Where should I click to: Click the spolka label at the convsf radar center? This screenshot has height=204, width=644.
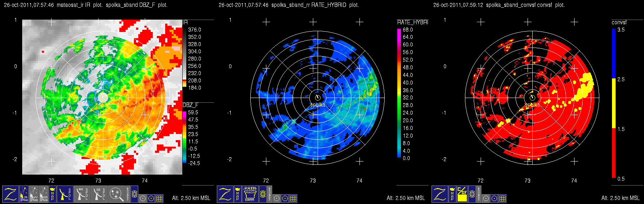coord(532,105)
